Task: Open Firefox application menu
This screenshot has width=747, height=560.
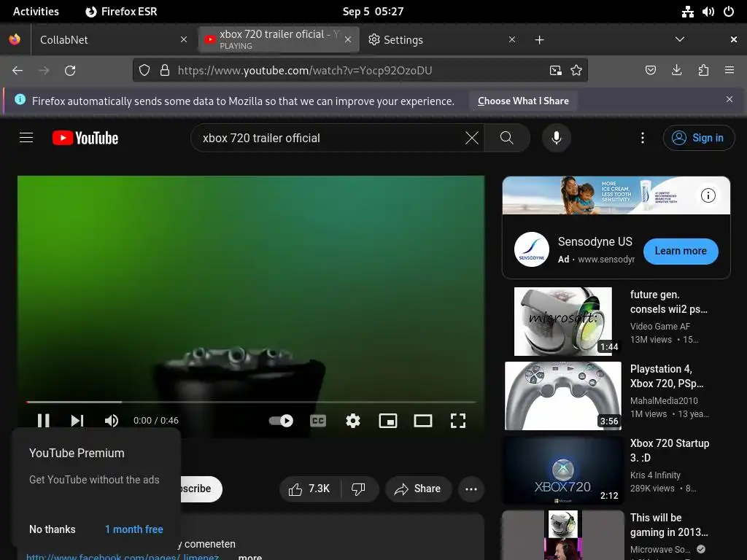Action: click(x=729, y=71)
